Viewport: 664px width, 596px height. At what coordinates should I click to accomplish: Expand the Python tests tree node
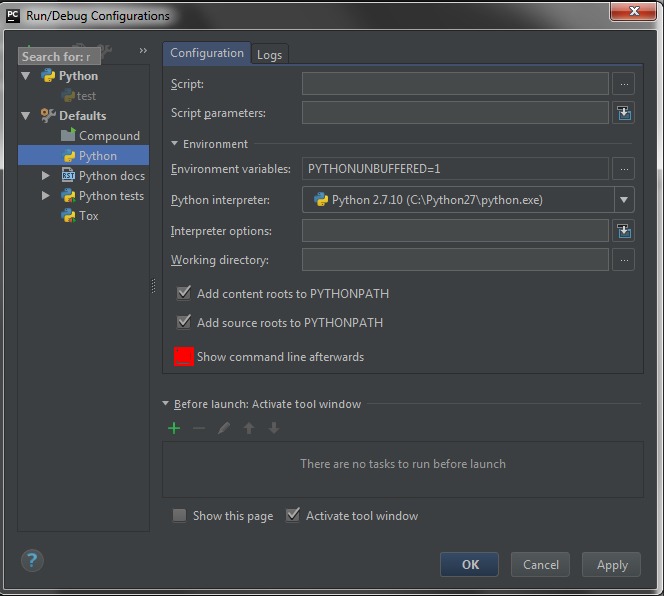(46, 195)
